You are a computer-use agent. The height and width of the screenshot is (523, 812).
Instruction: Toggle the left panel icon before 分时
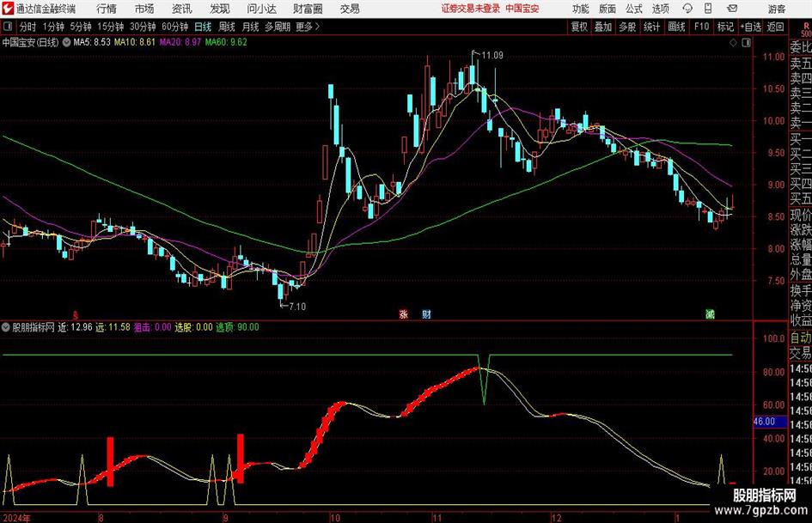point(8,27)
